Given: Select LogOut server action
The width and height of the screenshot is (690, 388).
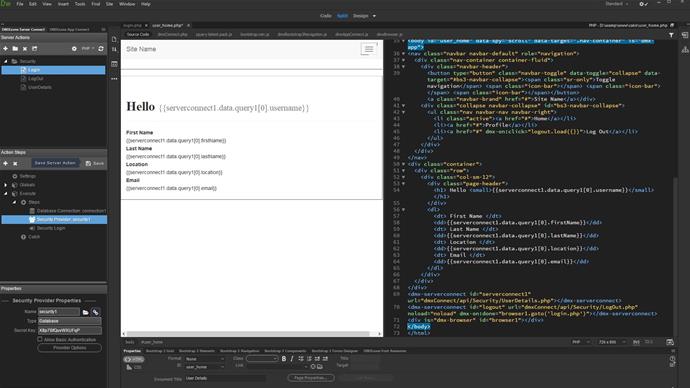Looking at the screenshot, I should (36, 79).
